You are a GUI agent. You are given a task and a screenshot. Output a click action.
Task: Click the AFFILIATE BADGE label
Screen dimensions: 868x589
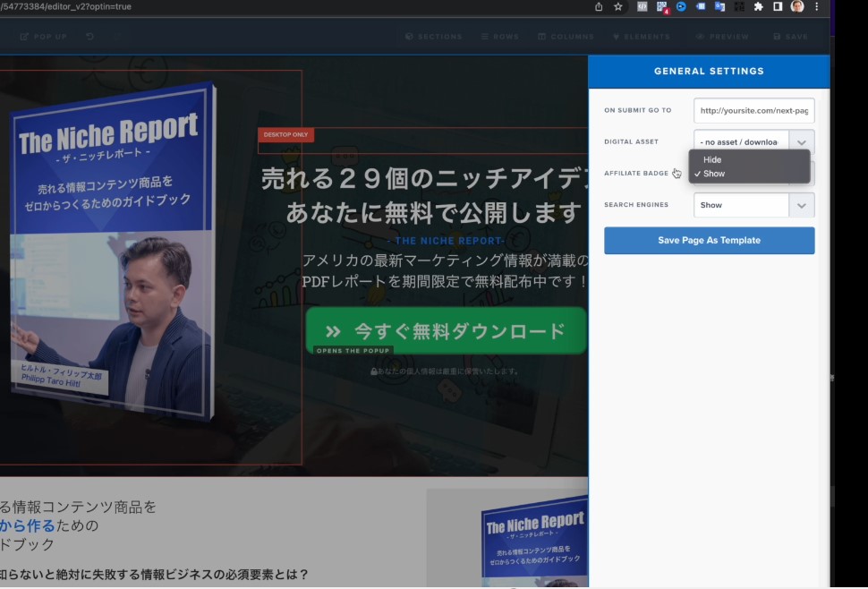click(636, 174)
